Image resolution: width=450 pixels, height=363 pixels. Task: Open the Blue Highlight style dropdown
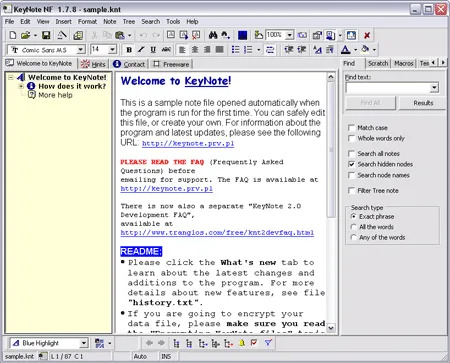tap(84, 343)
